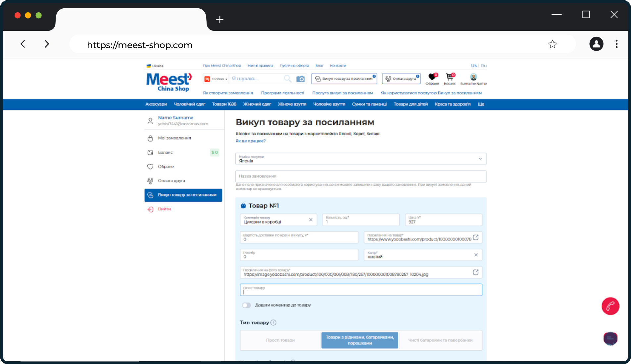The height and width of the screenshot is (364, 631).
Task: Click the browser bookmark star icon
Action: [552, 44]
